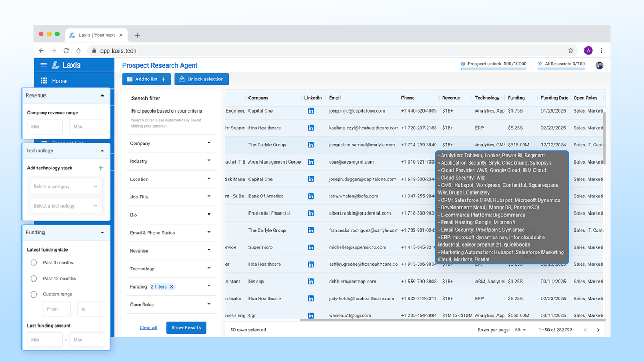Open the profile avatar in the top right

pos(599,64)
